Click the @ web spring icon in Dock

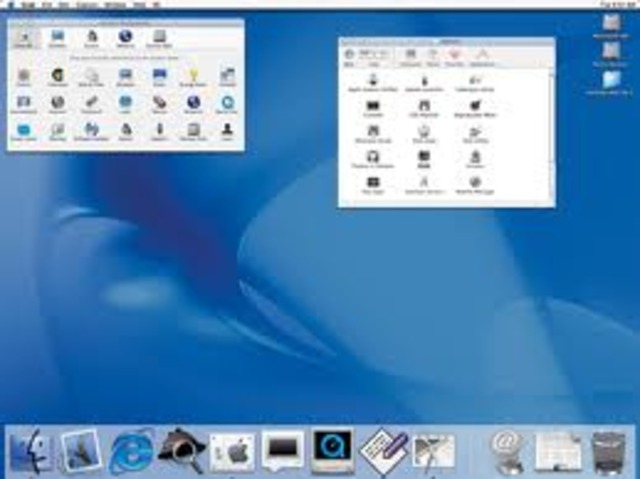coord(506,452)
